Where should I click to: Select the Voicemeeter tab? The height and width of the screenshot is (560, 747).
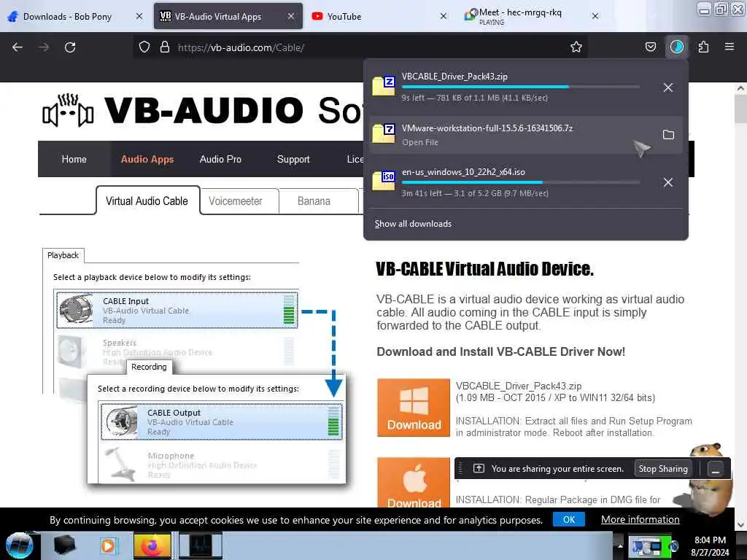coord(236,201)
